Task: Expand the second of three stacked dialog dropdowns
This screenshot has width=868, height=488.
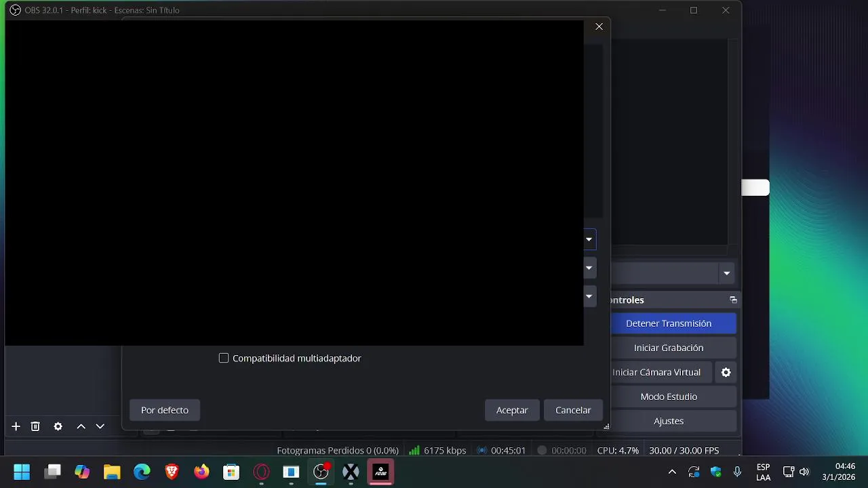Action: point(589,268)
